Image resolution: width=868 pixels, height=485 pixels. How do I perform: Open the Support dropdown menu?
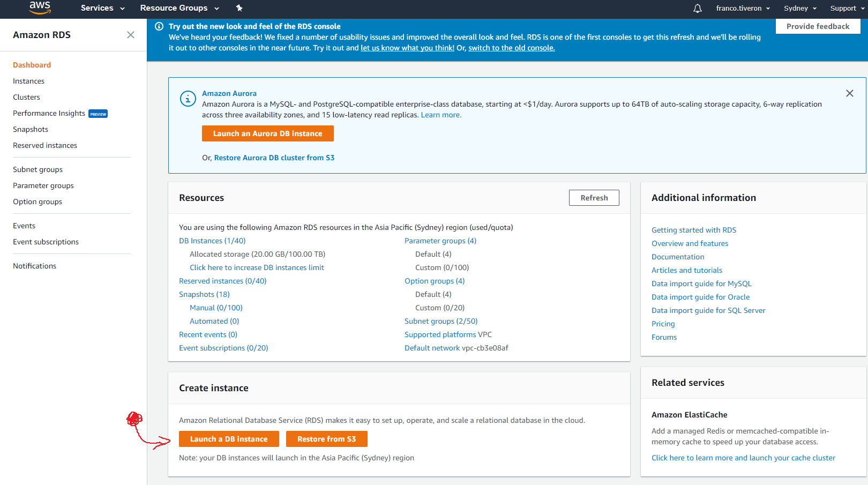pos(847,8)
